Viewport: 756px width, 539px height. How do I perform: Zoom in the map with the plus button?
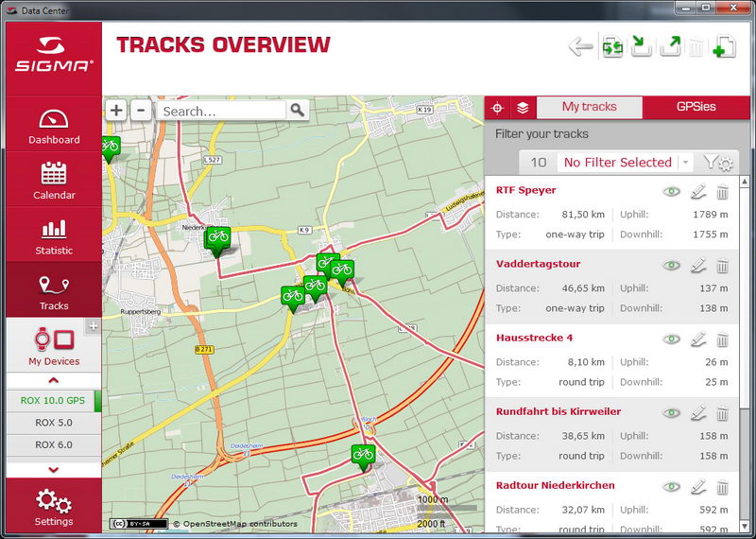(116, 111)
